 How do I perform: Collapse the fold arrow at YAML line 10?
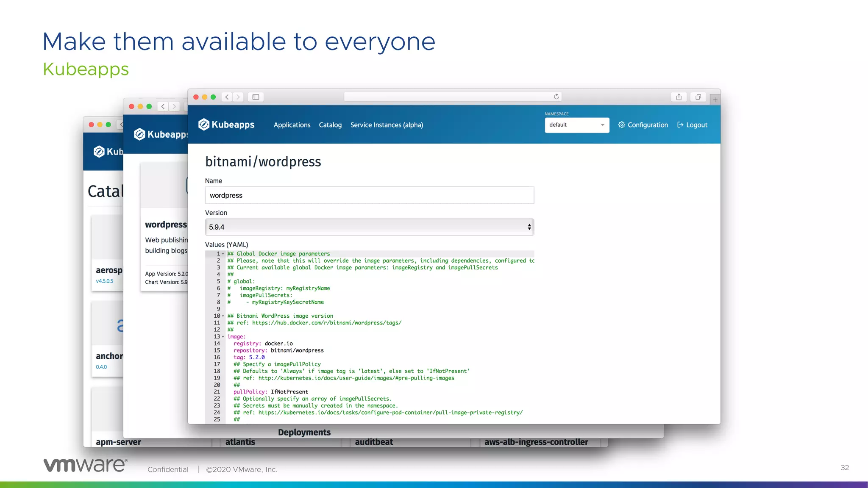[223, 316]
